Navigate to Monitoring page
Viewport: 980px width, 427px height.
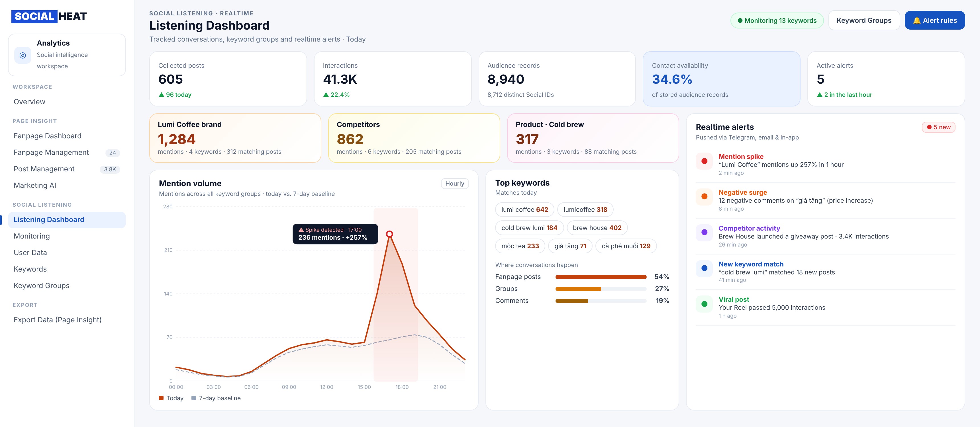[x=67, y=236]
